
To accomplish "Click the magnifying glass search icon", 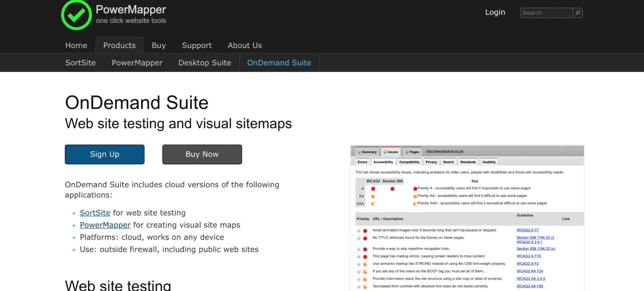I will point(579,13).
